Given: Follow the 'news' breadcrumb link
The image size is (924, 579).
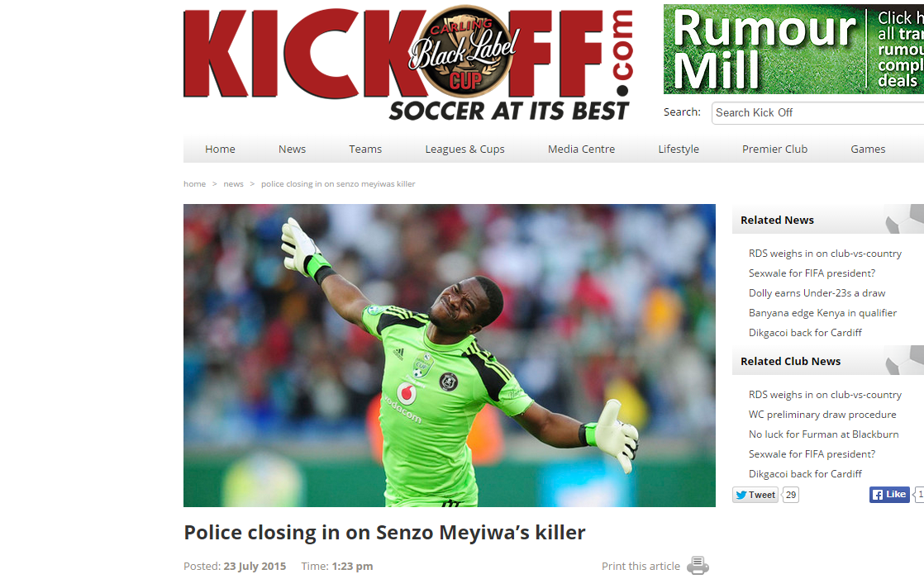Looking at the screenshot, I should (x=233, y=183).
